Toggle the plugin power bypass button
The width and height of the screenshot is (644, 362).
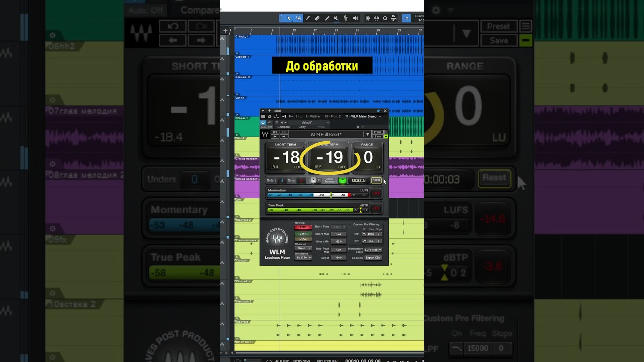tap(263, 122)
